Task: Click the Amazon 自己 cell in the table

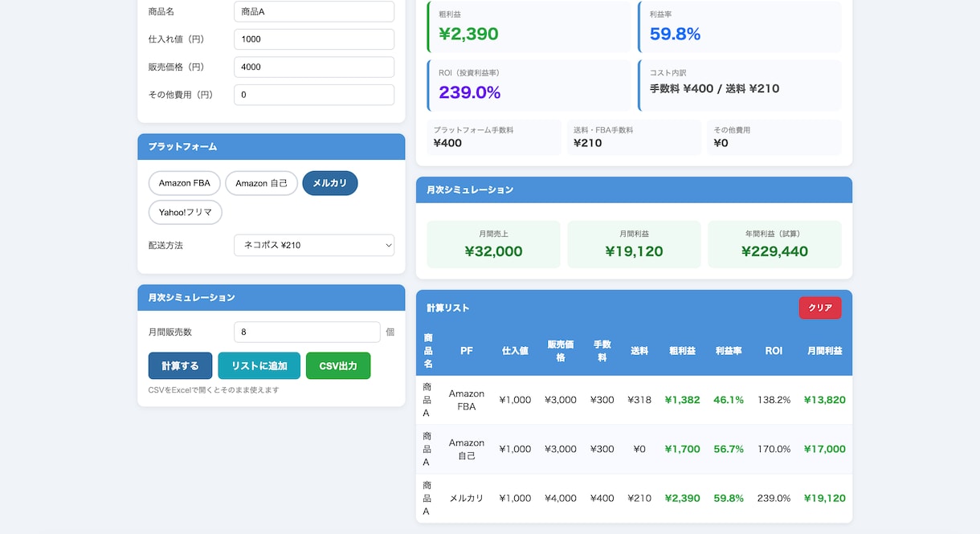Action: (467, 449)
